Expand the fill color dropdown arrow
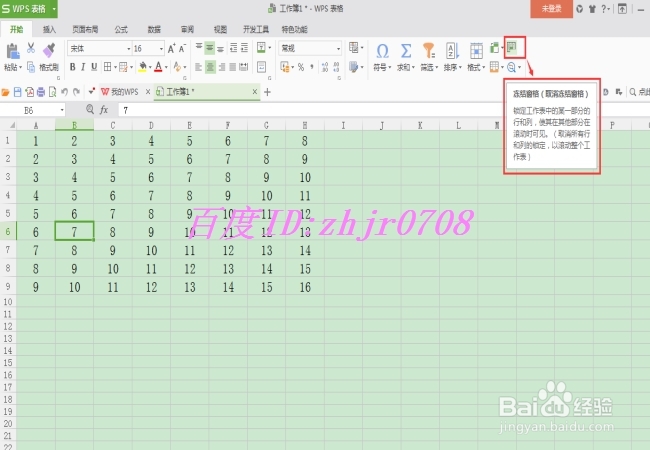650x450 pixels. [x=150, y=67]
